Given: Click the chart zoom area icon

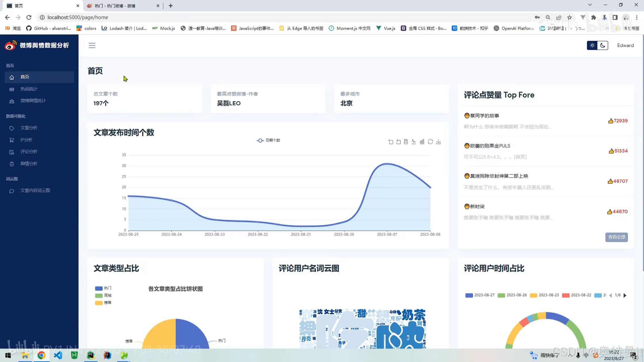Looking at the screenshot, I should [x=391, y=142].
